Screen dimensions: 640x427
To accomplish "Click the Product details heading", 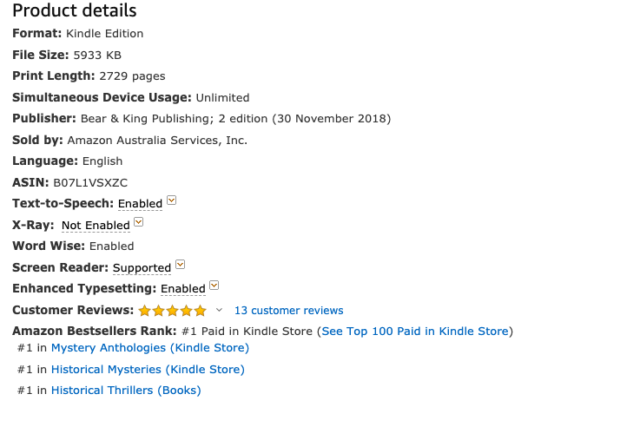I will (x=74, y=11).
